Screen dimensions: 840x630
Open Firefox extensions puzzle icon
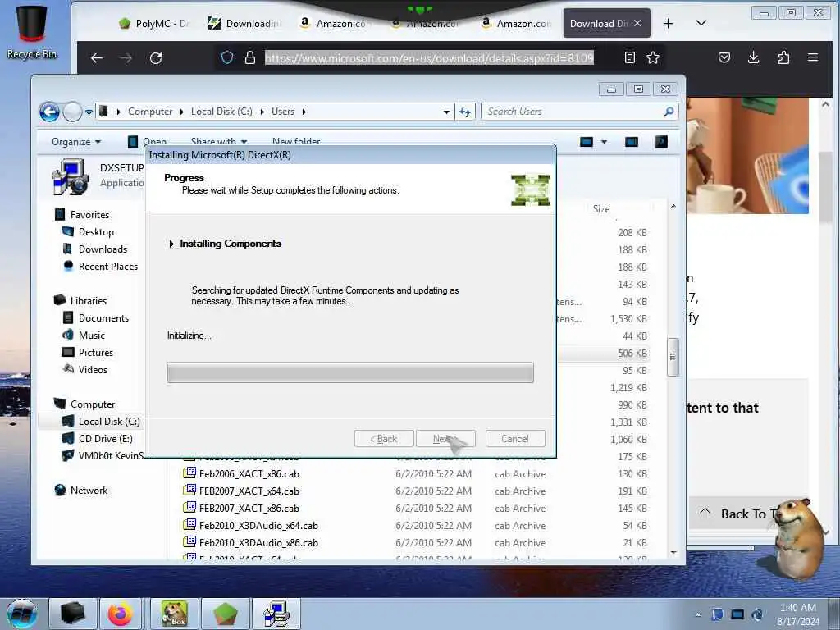pyautogui.click(x=783, y=57)
